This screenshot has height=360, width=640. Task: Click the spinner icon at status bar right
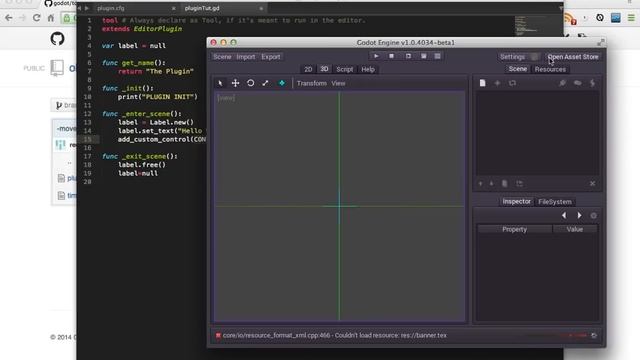tap(594, 336)
